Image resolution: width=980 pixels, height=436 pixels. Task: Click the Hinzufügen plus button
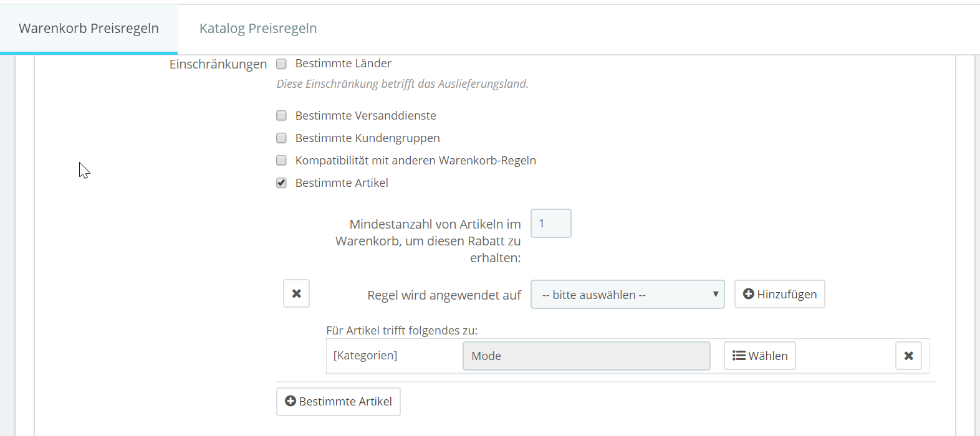tap(779, 294)
